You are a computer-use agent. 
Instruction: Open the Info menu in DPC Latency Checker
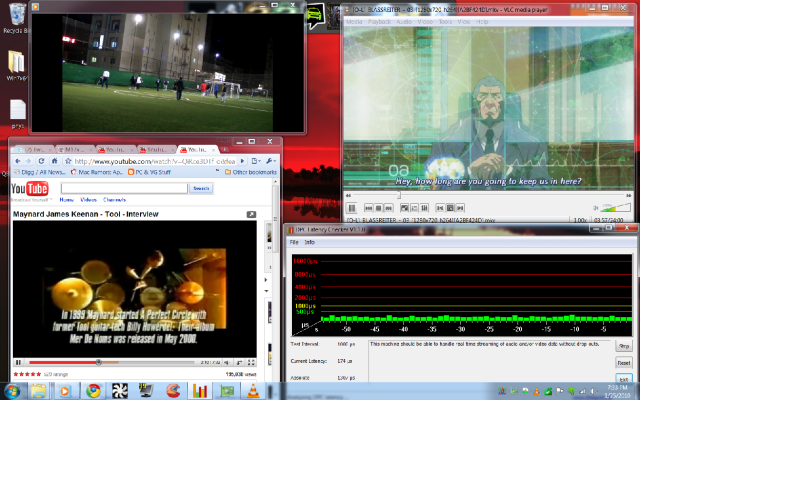pyautogui.click(x=310, y=242)
